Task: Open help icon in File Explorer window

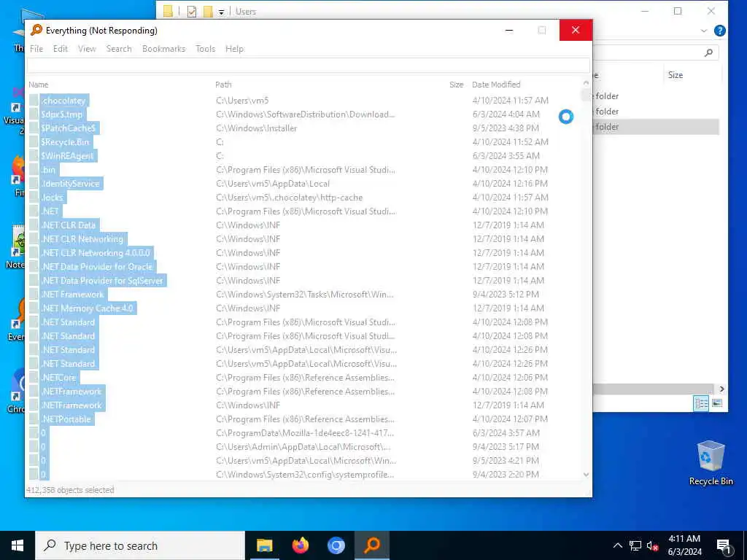Action: click(720, 31)
